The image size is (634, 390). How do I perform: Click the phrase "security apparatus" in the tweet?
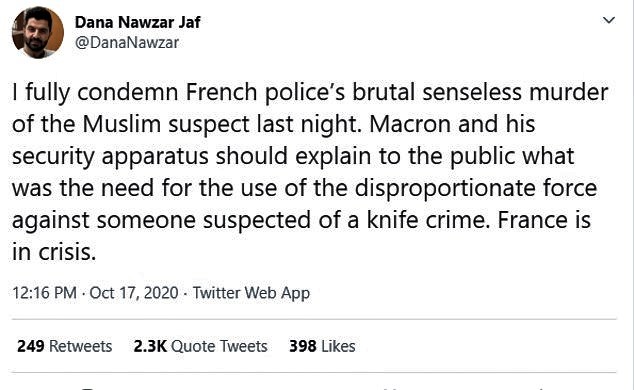[110, 157]
